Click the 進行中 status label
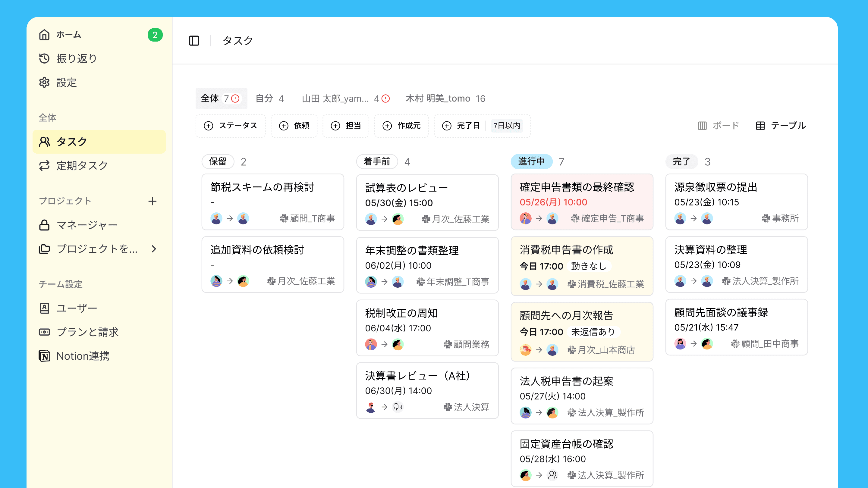Image resolution: width=868 pixels, height=488 pixels. pos(531,162)
